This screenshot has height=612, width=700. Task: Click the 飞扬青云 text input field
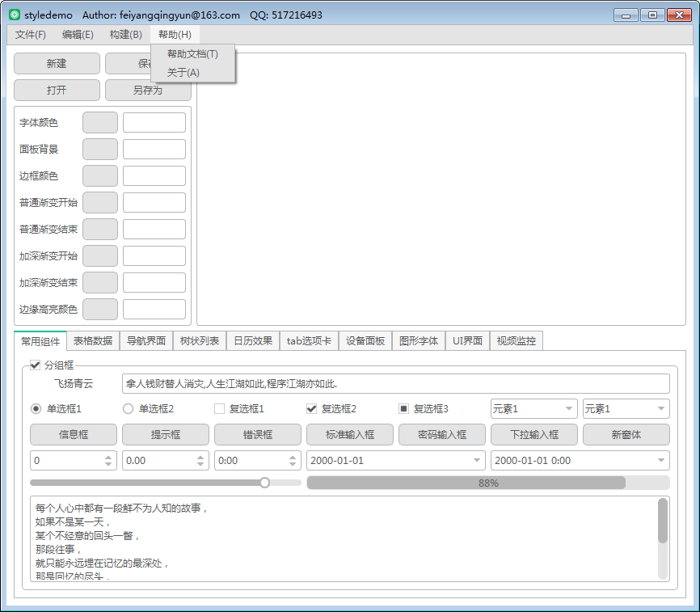click(x=395, y=384)
